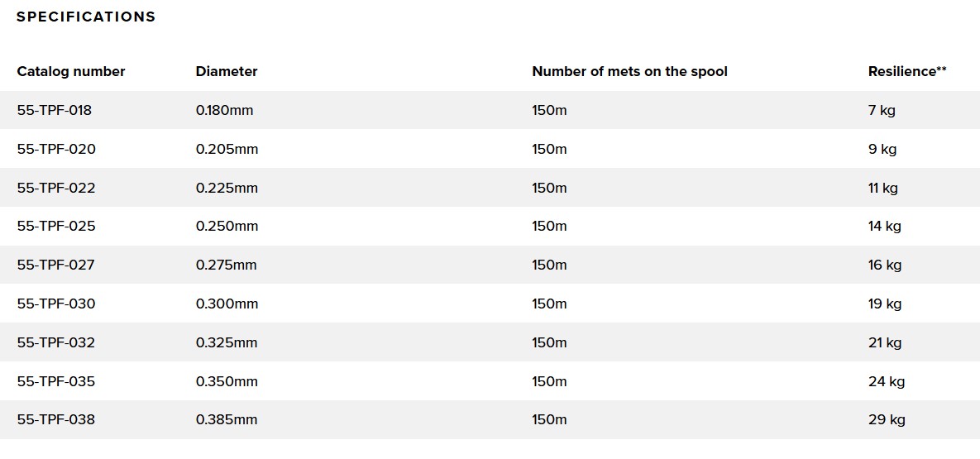Click catalog number 55-TPF-030
Viewport: 980px width, 459px height.
pos(56,304)
